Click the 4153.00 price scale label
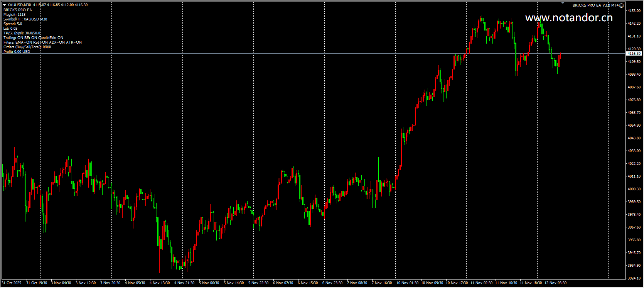The image size is (644, 288). 634,11
